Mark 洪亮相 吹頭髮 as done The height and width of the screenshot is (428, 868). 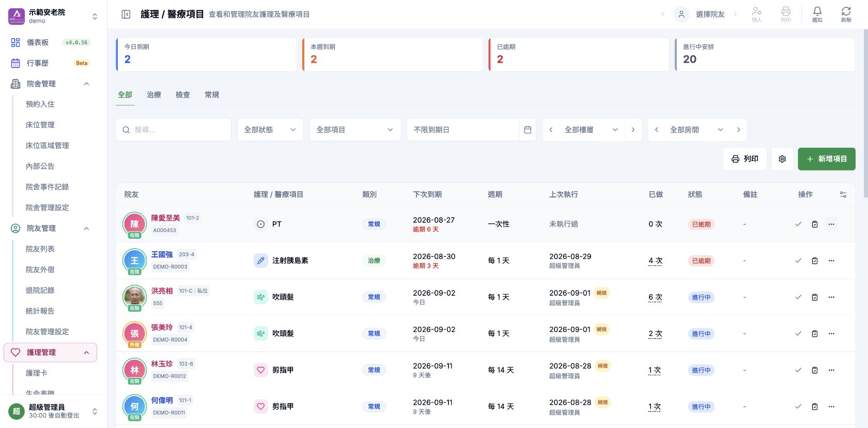pos(798,297)
